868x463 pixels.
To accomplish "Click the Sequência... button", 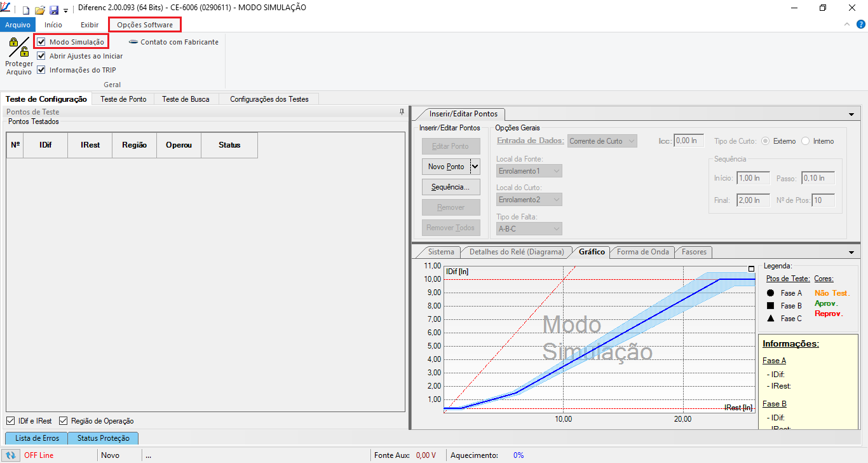I will [451, 187].
